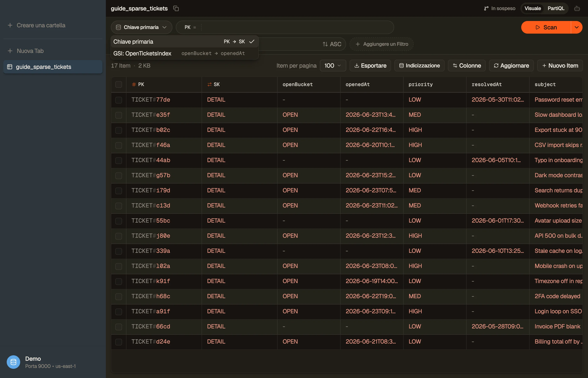Select the checkbox for TICKET#d24e
Image resolution: width=588 pixels, height=378 pixels.
click(118, 342)
